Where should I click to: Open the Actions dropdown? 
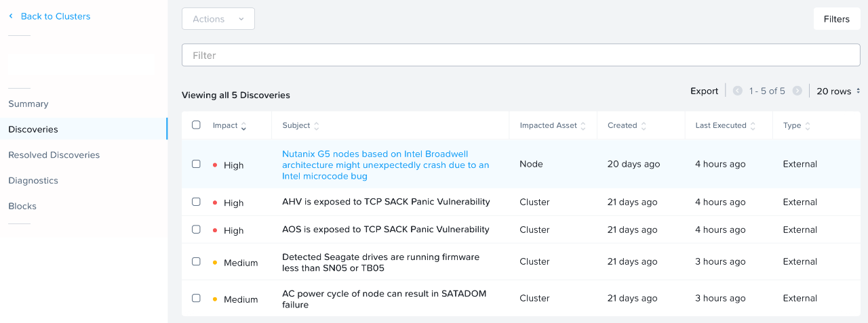click(x=218, y=19)
